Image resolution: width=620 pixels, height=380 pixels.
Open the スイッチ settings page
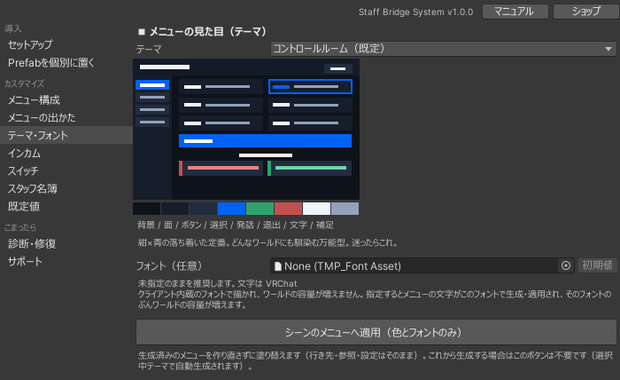pos(23,171)
